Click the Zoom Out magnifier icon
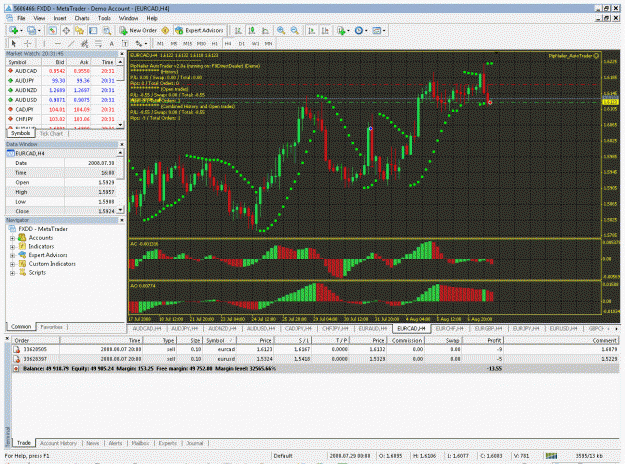This screenshot has height=464, width=625. point(295,30)
